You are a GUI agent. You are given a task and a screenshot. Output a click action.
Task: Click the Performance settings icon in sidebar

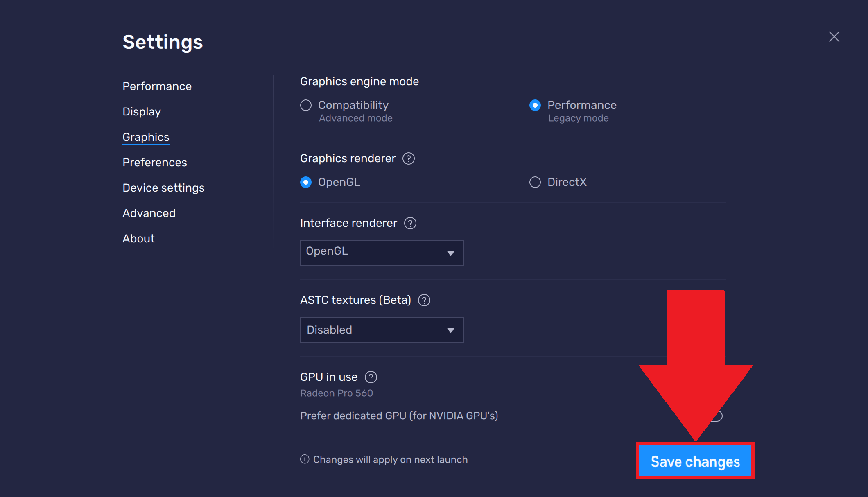(156, 86)
